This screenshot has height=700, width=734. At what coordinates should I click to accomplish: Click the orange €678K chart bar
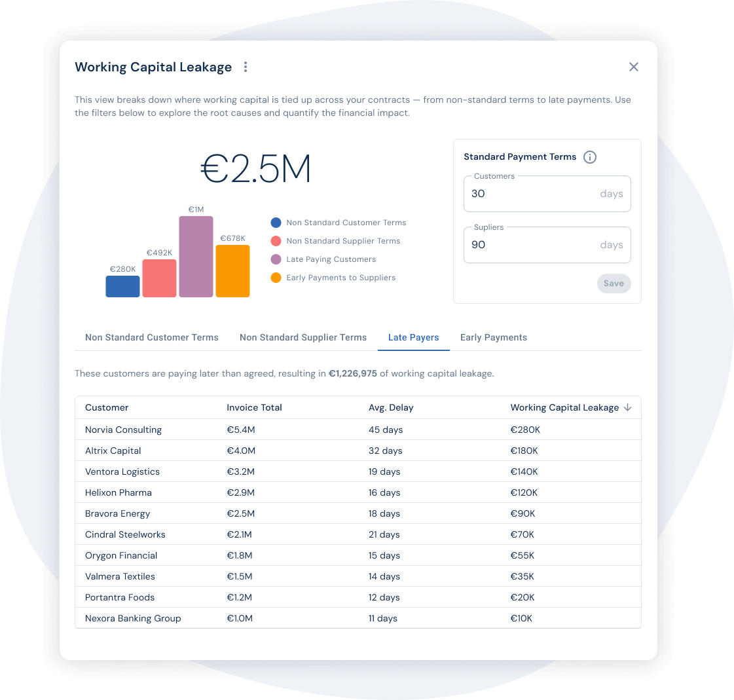232,271
